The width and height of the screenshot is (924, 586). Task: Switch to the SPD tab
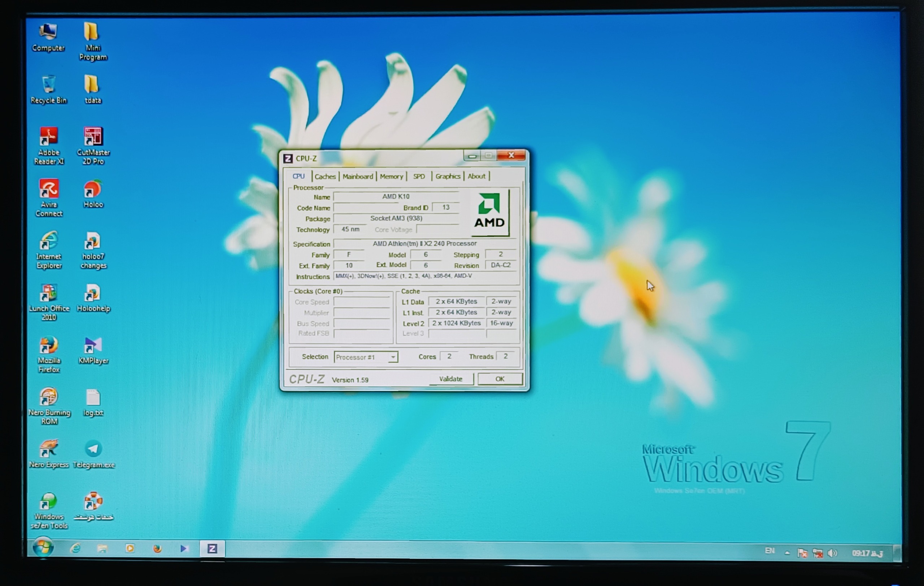pyautogui.click(x=419, y=177)
